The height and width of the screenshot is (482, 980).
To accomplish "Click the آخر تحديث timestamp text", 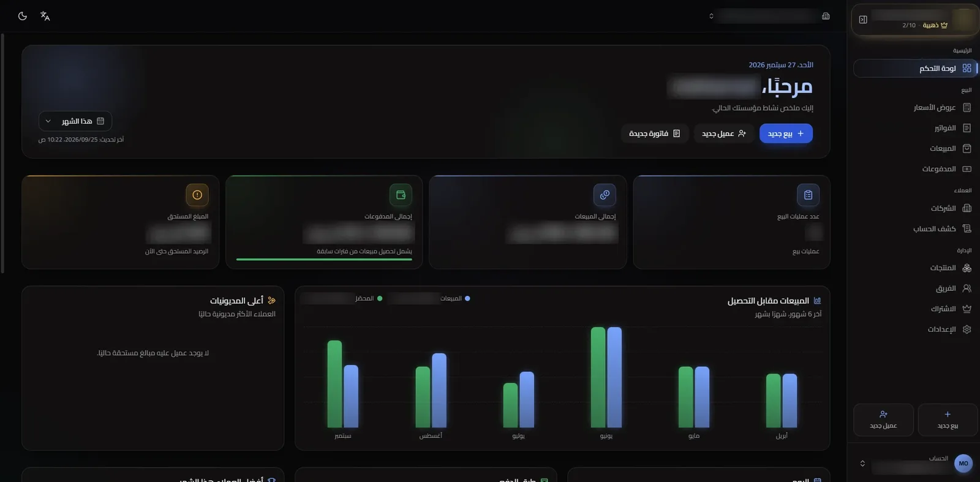I will [81, 140].
